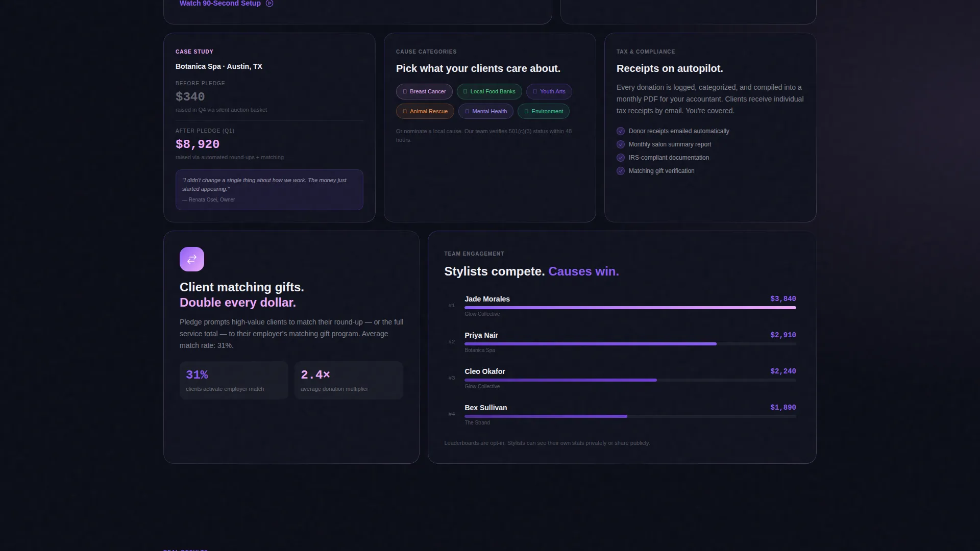Click the icon inside the Breast Cancer chip

click(x=405, y=92)
